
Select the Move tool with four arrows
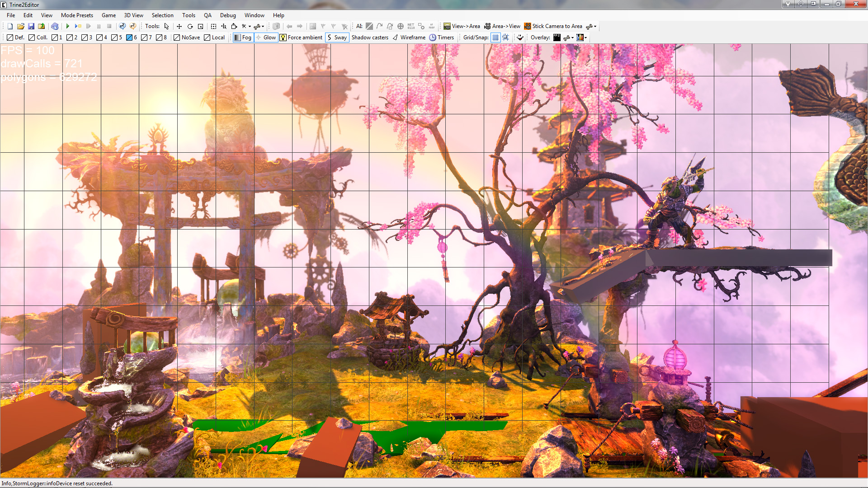[x=179, y=26]
